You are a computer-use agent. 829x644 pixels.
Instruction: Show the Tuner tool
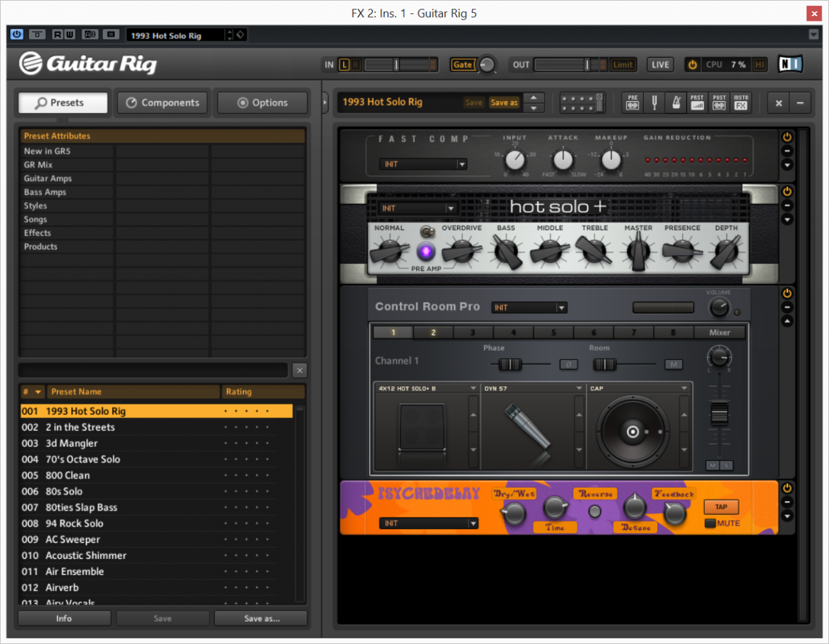tap(654, 102)
